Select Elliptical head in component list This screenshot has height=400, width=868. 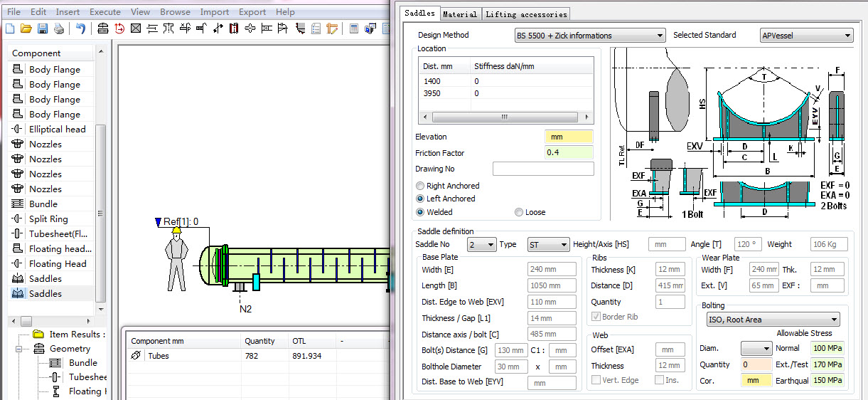(x=51, y=129)
